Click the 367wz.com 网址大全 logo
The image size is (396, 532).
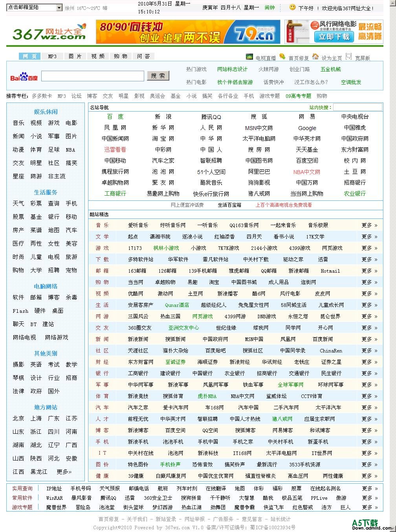49,33
